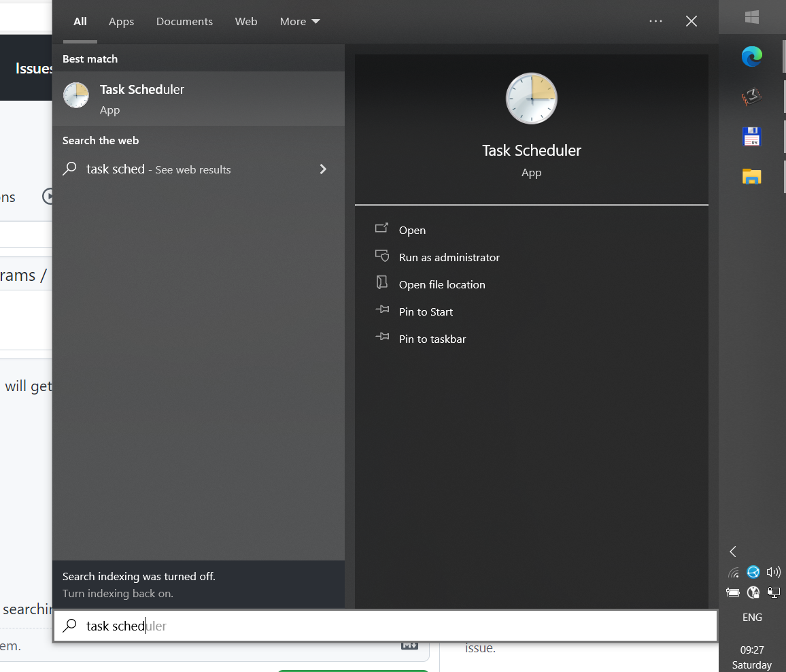Open the volume speaker tray icon
This screenshot has width=786, height=672.
tap(774, 572)
